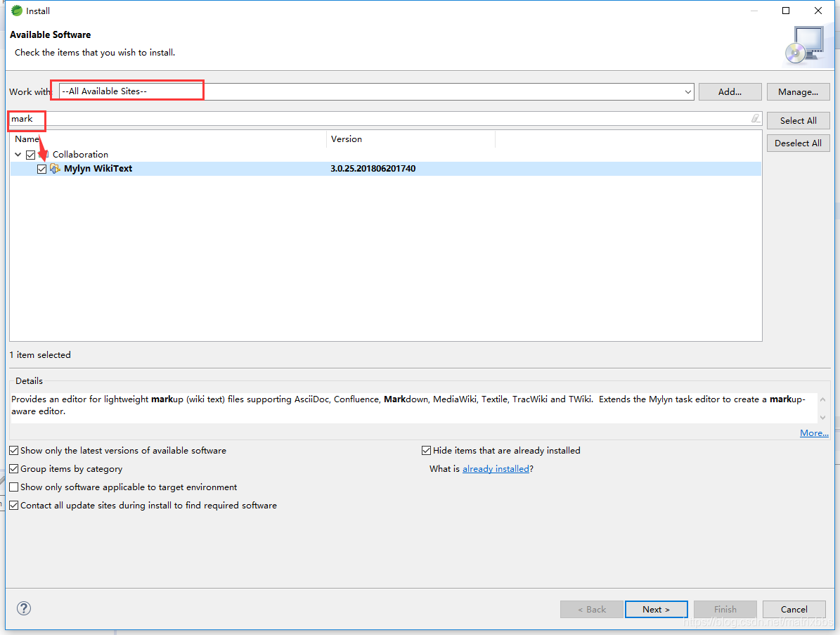The image size is (840, 635).
Task: Click the Manage... button
Action: pos(798,91)
